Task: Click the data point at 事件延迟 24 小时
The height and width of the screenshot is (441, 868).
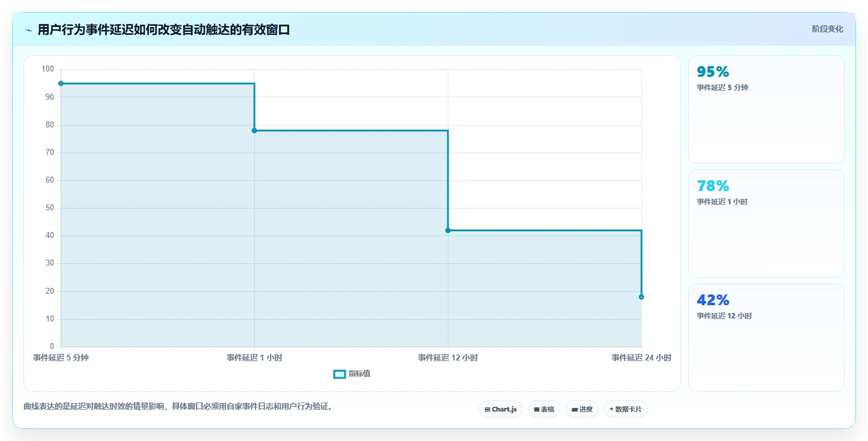Action: click(641, 297)
